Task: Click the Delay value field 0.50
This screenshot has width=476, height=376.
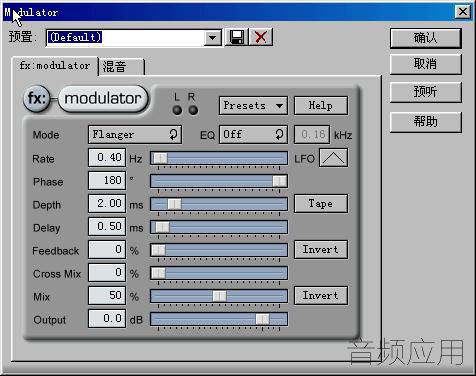Action: click(x=107, y=226)
